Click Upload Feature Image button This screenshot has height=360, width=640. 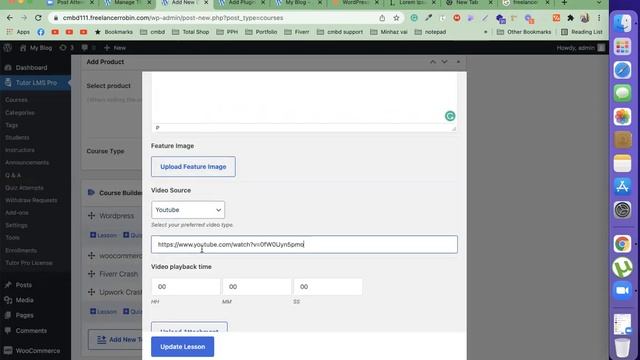point(193,167)
